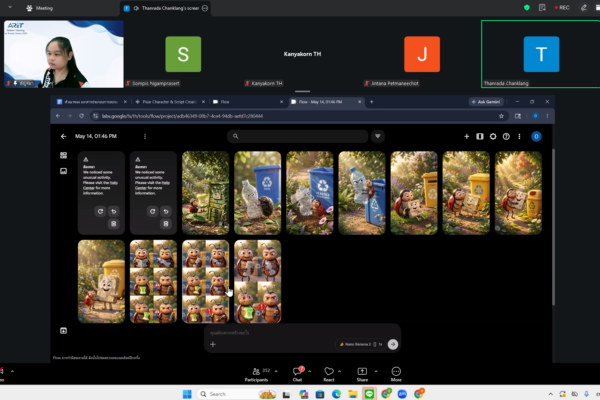This screenshot has width=600, height=400.
Task: Click the Flow search field
Action: [x=298, y=136]
